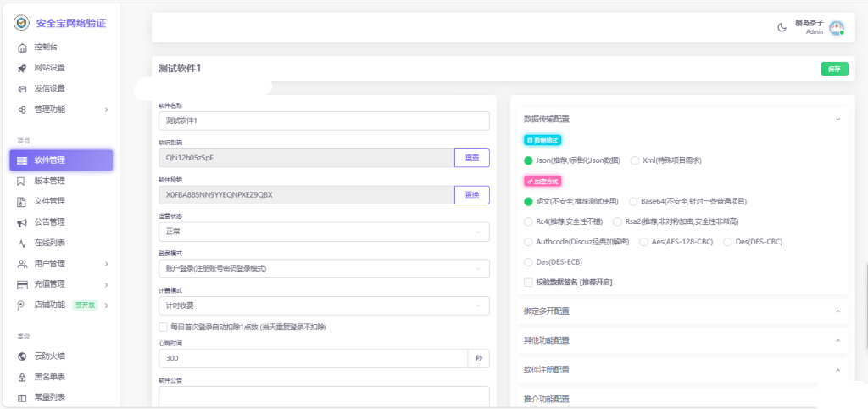The width and height of the screenshot is (868, 409).
Task: Open the 运营状态 dropdown showing 正常
Action: tap(324, 232)
